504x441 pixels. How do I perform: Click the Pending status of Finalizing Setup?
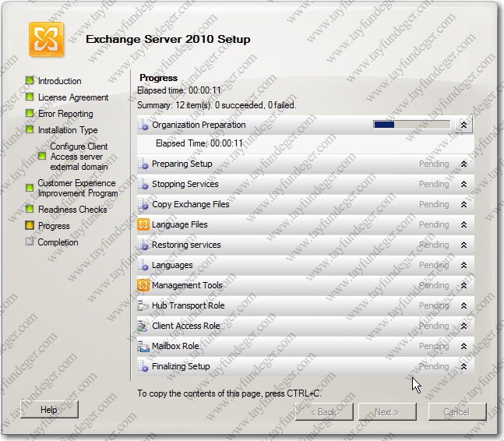click(434, 366)
